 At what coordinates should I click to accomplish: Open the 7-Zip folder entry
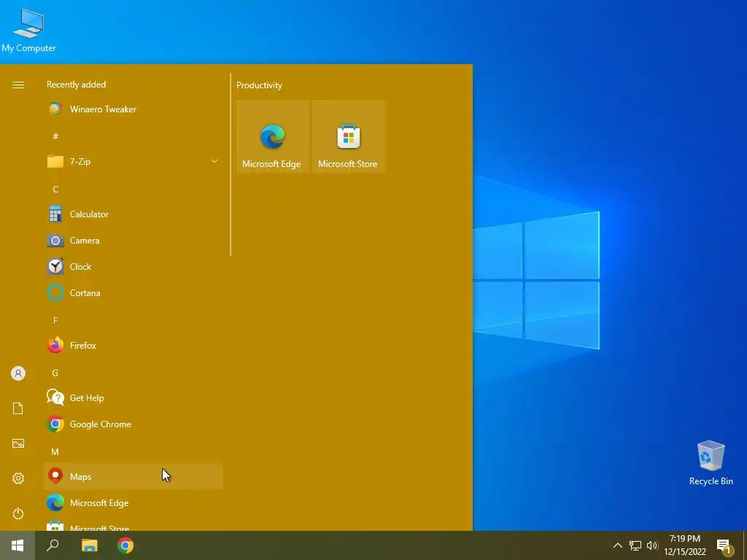[133, 161]
